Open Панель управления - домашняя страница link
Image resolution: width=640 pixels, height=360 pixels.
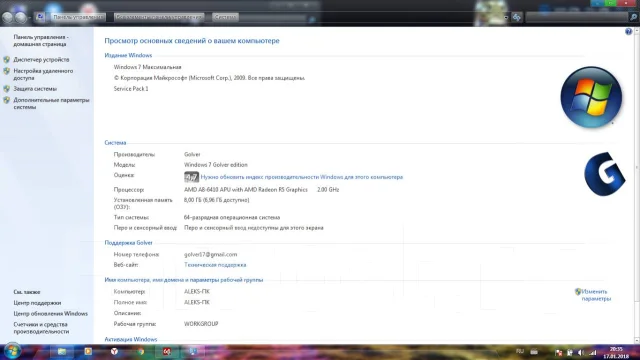(x=41, y=40)
